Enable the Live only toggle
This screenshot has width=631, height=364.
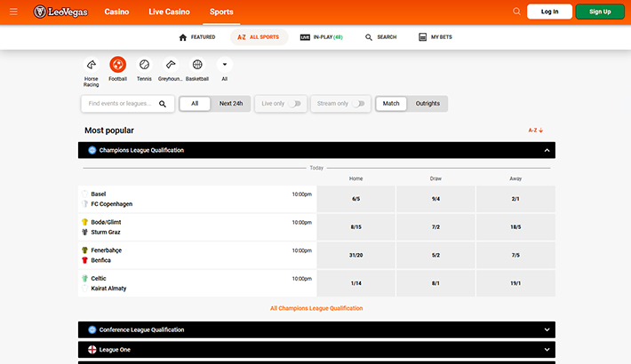294,104
